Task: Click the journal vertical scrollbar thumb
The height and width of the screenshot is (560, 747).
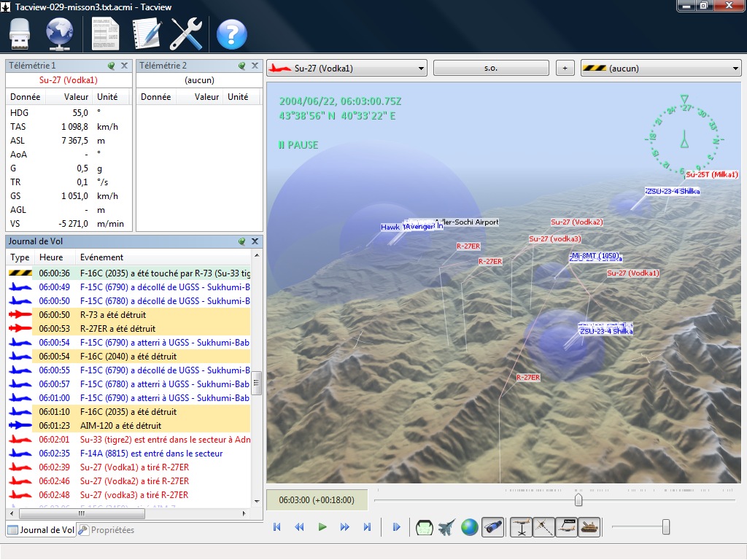Action: 256,383
